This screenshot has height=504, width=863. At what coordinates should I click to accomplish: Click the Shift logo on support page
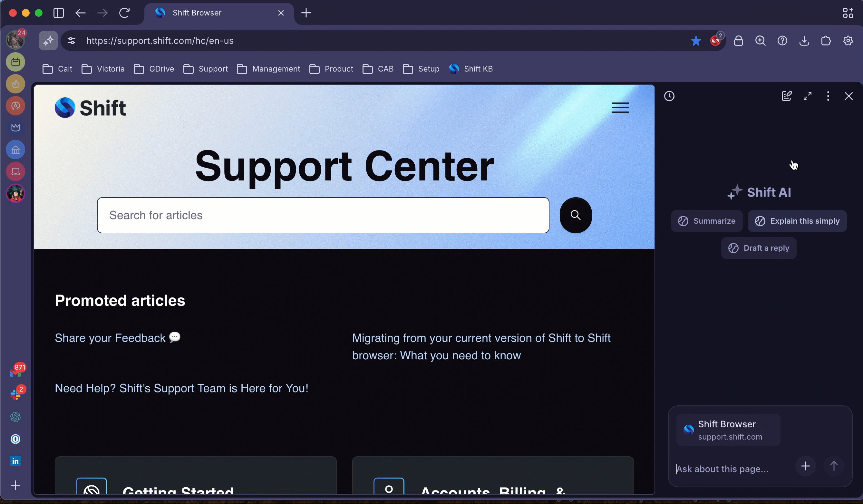click(91, 108)
